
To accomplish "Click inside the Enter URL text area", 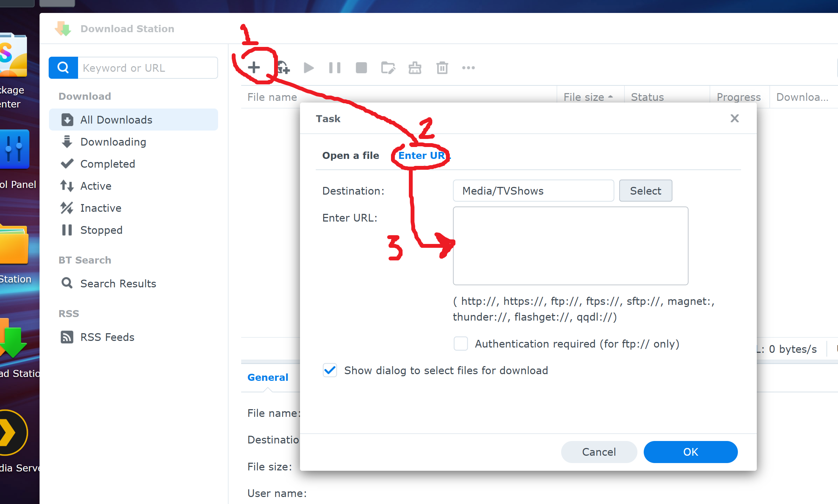I will [571, 246].
